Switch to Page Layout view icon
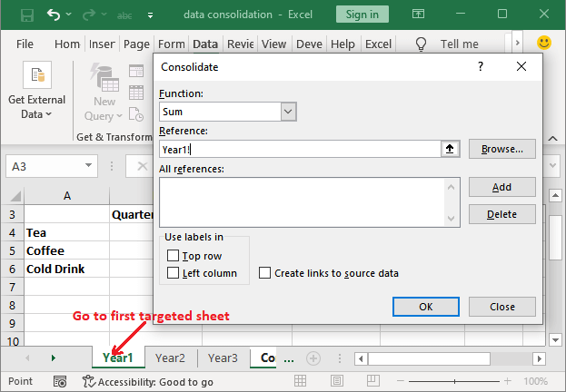The width and height of the screenshot is (566, 392). [x=337, y=381]
